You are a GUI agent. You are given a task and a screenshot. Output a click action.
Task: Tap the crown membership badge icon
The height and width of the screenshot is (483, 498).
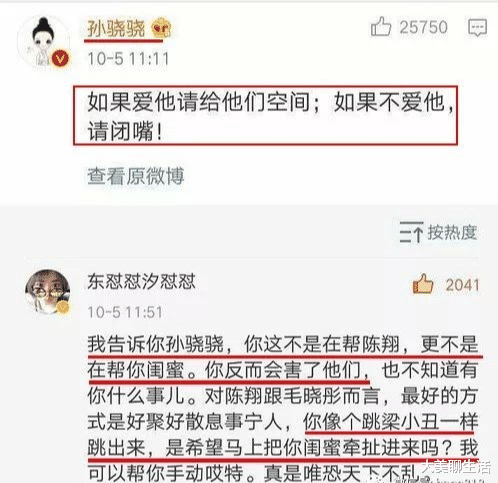[162, 28]
